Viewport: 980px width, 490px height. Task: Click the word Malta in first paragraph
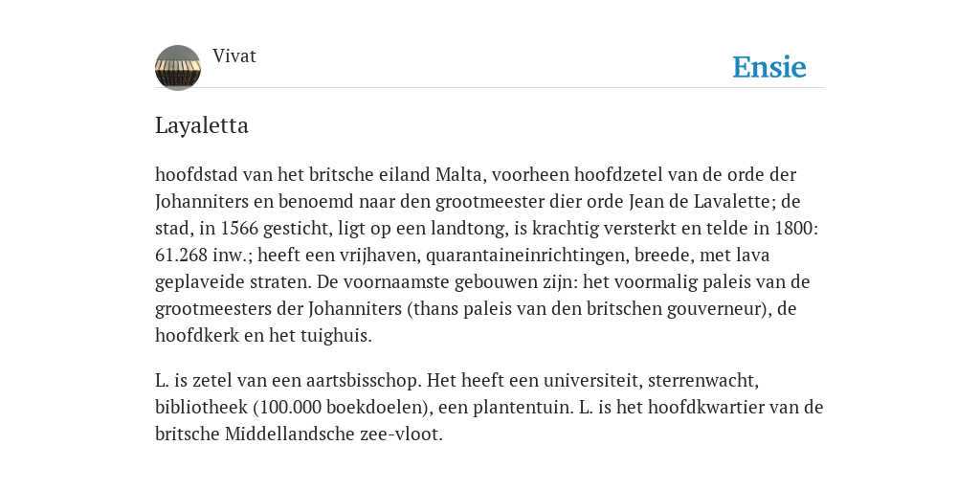460,174
